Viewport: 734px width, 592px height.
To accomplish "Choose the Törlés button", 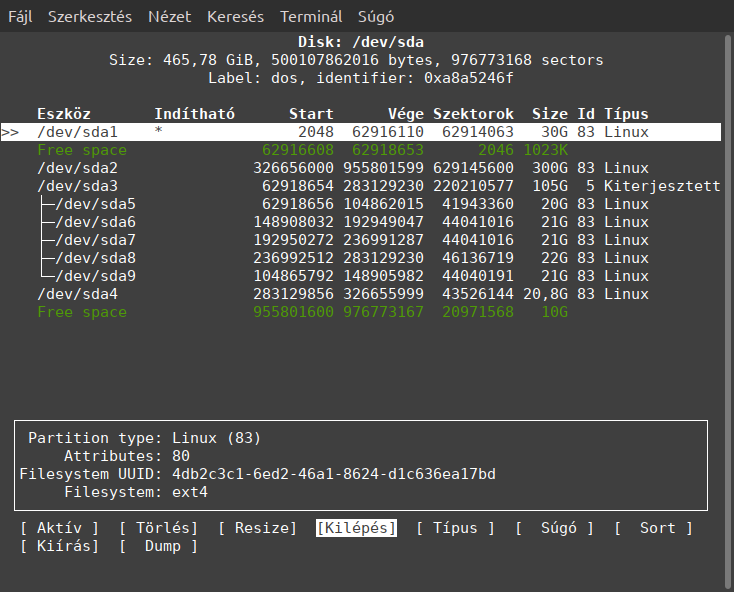I will pyautogui.click(x=158, y=528).
